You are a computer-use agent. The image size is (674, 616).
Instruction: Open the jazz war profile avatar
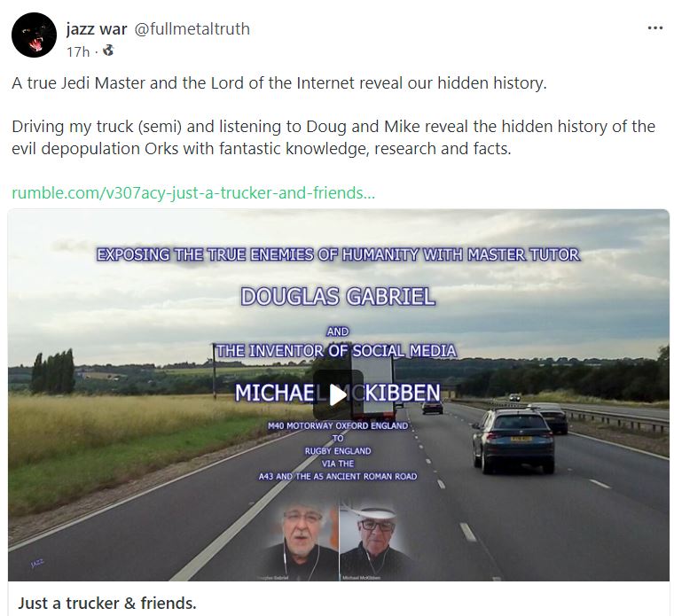(34, 35)
